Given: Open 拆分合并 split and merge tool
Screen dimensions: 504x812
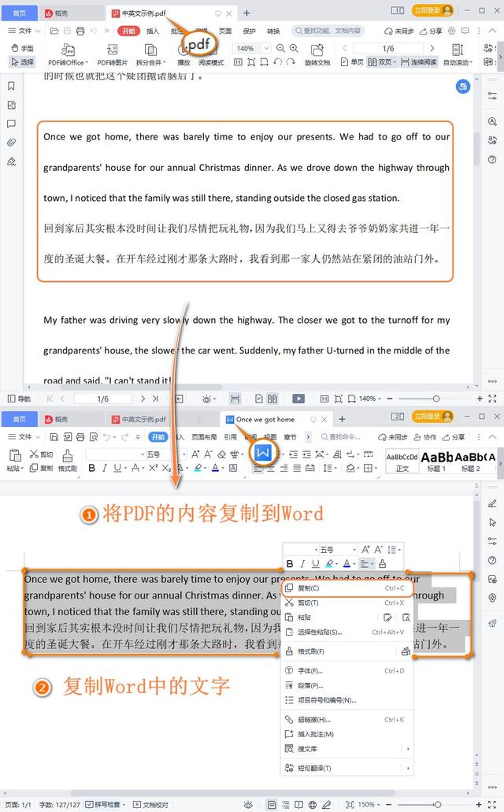Looking at the screenshot, I should click(x=150, y=55).
